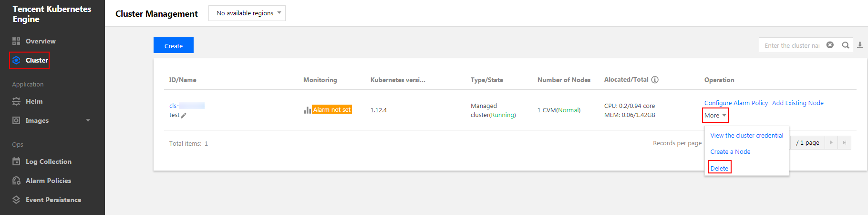Viewport: 868px width, 215px height.
Task: Open the Event Persistence icon
Action: click(x=16, y=200)
